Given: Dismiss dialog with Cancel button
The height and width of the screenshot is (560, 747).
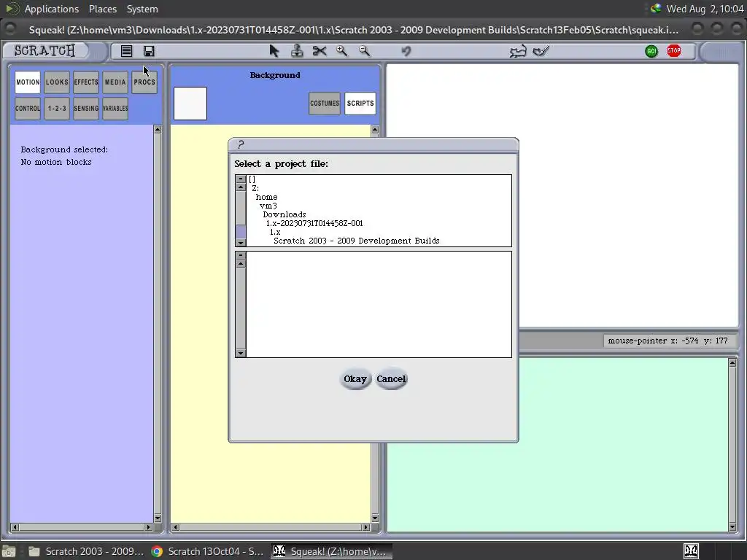Looking at the screenshot, I should (x=391, y=379).
